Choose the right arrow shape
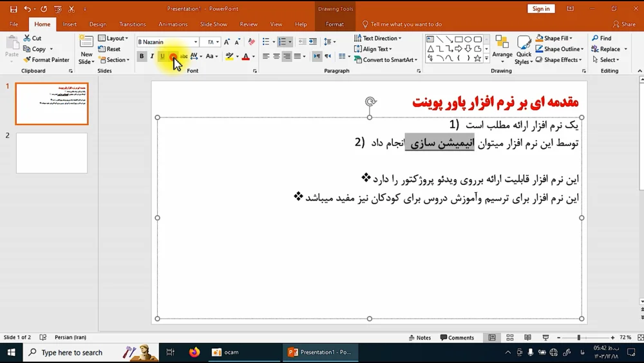This screenshot has height=363, width=644. pos(459,49)
